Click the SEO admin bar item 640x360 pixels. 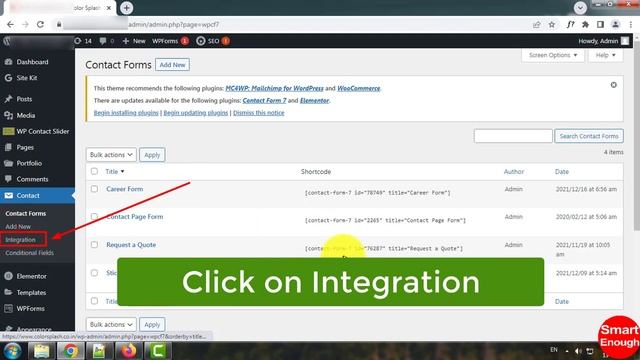point(213,41)
